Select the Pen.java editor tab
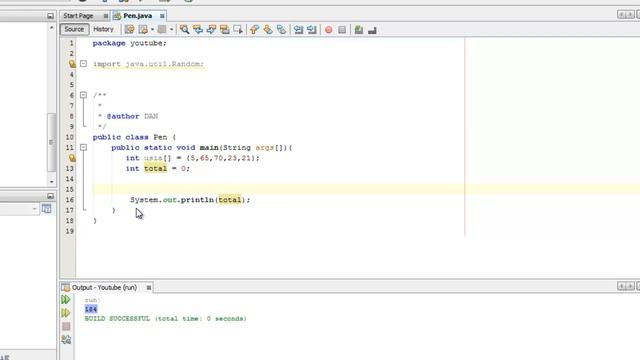Screen dimensions: 640x360 [137, 16]
